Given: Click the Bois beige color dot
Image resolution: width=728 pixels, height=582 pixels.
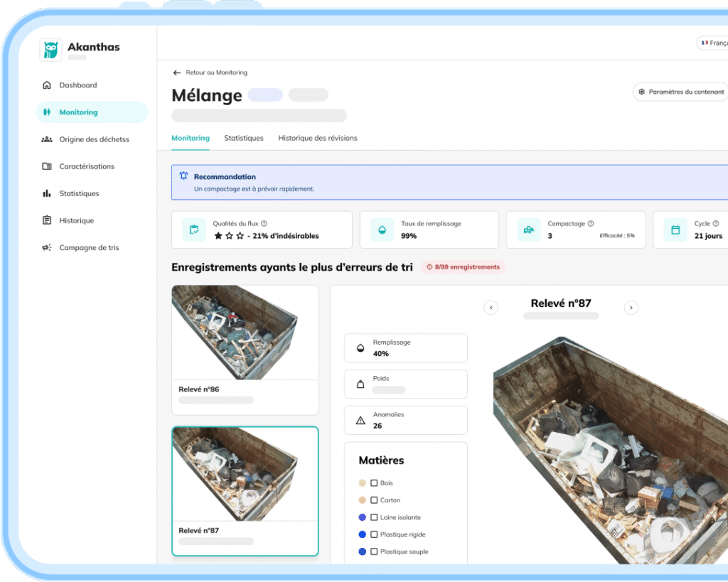Looking at the screenshot, I should pos(363,483).
